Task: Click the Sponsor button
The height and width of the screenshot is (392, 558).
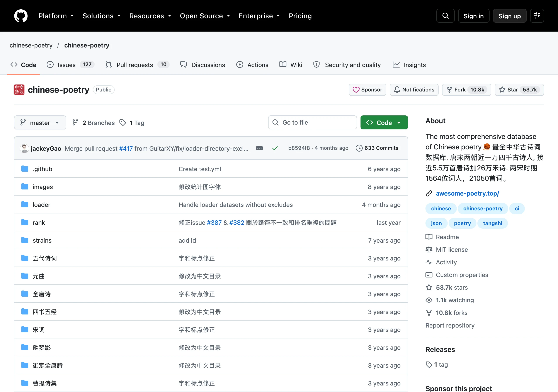Action: tap(367, 90)
